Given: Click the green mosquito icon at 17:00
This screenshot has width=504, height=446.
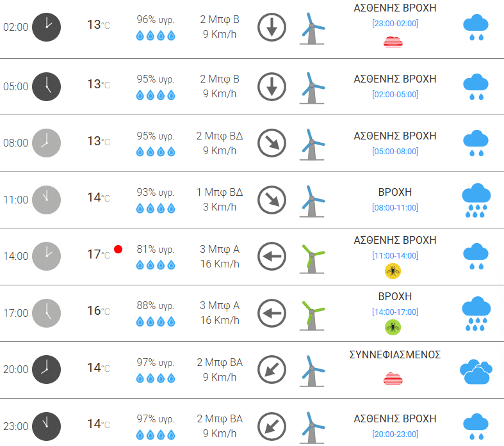Looking at the screenshot, I should click(x=393, y=327).
